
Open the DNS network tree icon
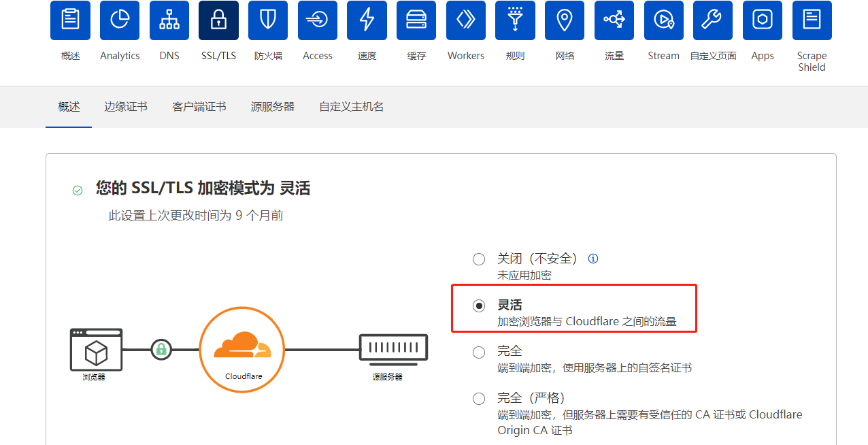[x=169, y=20]
